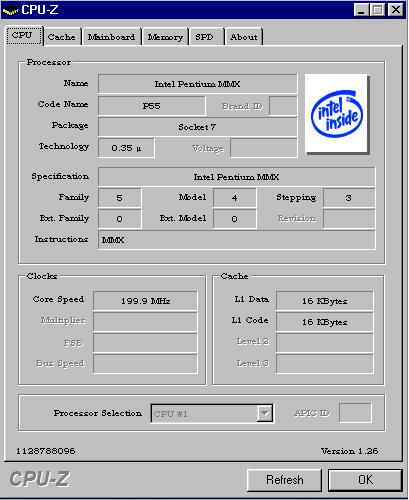Viewport: 409px width, 500px height.
Task: Open the Mainboard tab
Action: 112,37
